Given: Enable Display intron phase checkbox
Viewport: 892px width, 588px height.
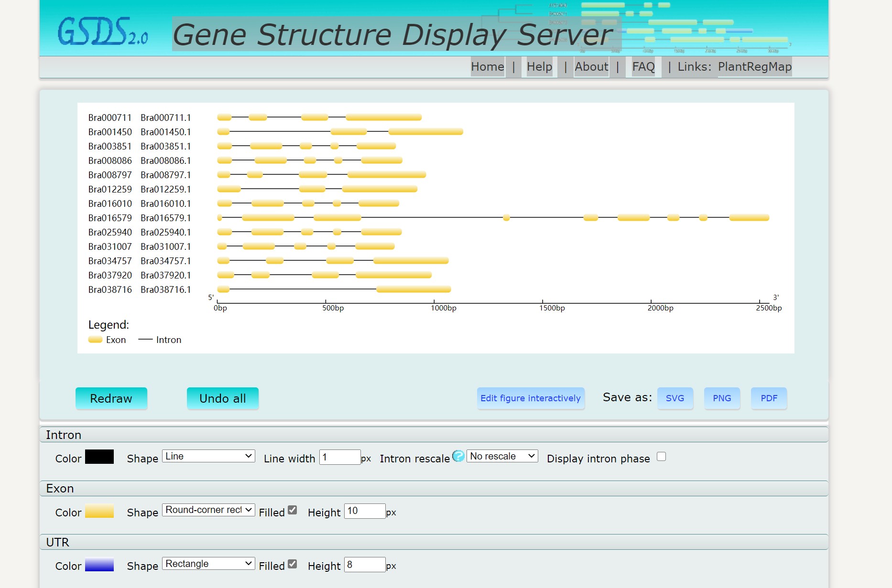Looking at the screenshot, I should (x=661, y=457).
